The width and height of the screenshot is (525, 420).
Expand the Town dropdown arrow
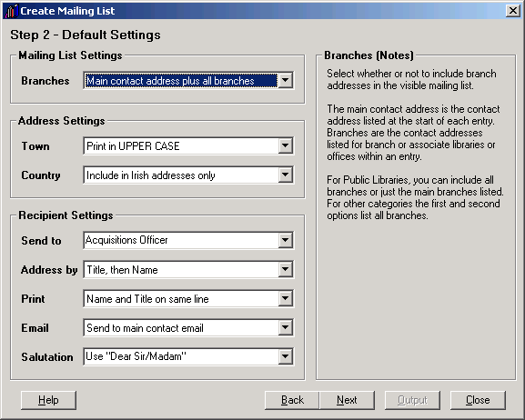click(286, 146)
